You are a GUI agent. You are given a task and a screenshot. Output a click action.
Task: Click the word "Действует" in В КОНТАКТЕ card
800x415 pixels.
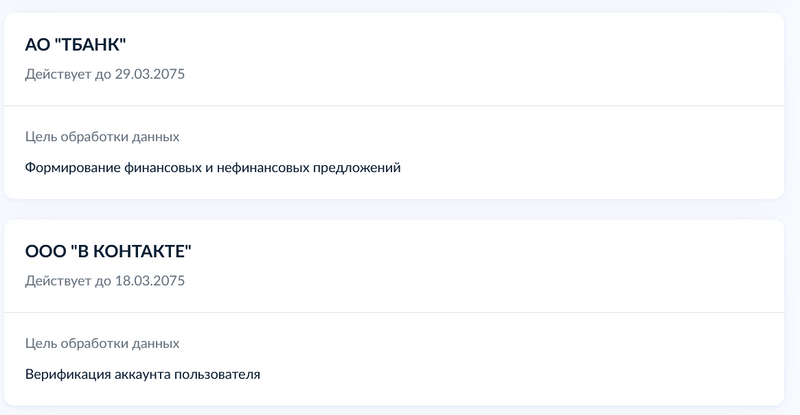pyautogui.click(x=57, y=281)
